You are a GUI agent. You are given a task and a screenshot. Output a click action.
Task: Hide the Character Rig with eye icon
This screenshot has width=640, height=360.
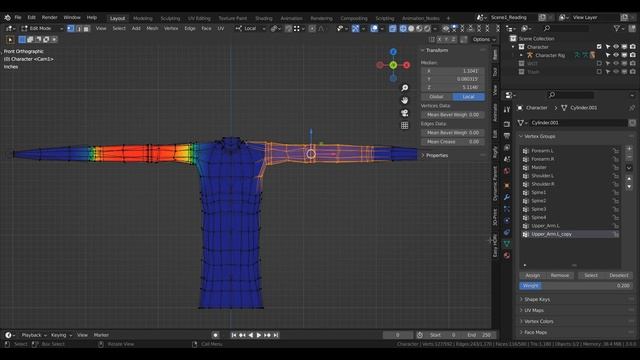pyautogui.click(x=616, y=55)
